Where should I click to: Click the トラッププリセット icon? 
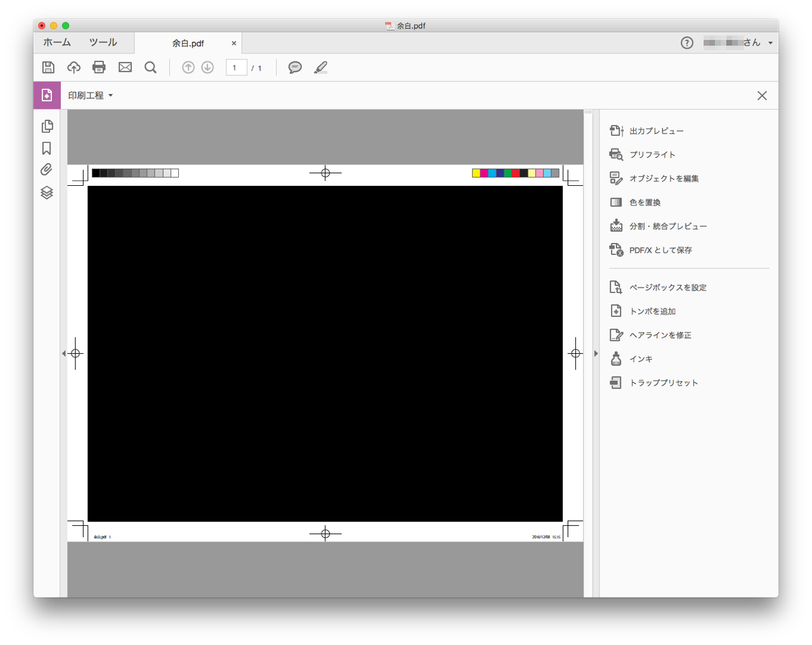[x=616, y=382]
